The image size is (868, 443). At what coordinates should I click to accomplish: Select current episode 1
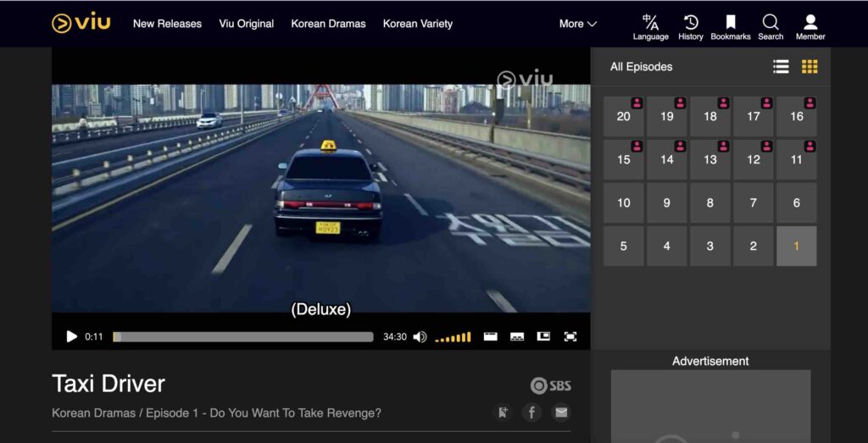tap(797, 246)
